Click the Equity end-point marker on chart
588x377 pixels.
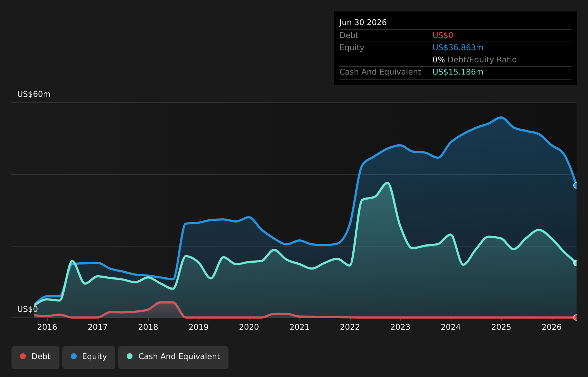click(576, 185)
